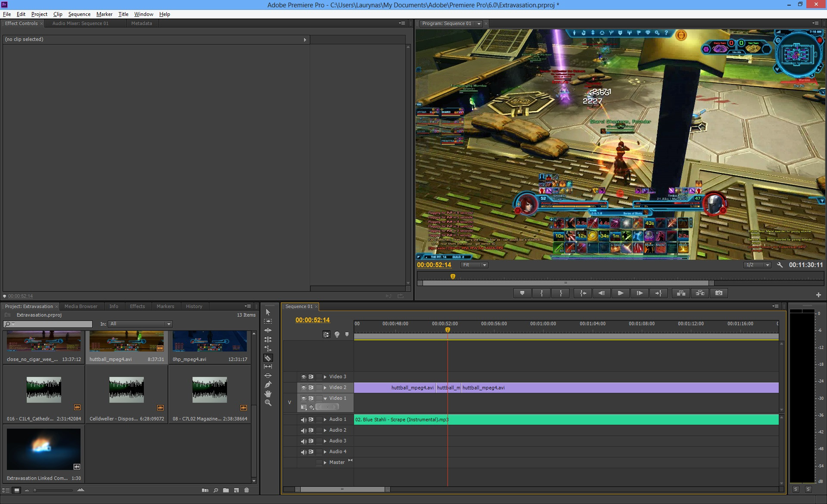Click timeline playhead marker on ruler
The image size is (827, 504).
448,330
